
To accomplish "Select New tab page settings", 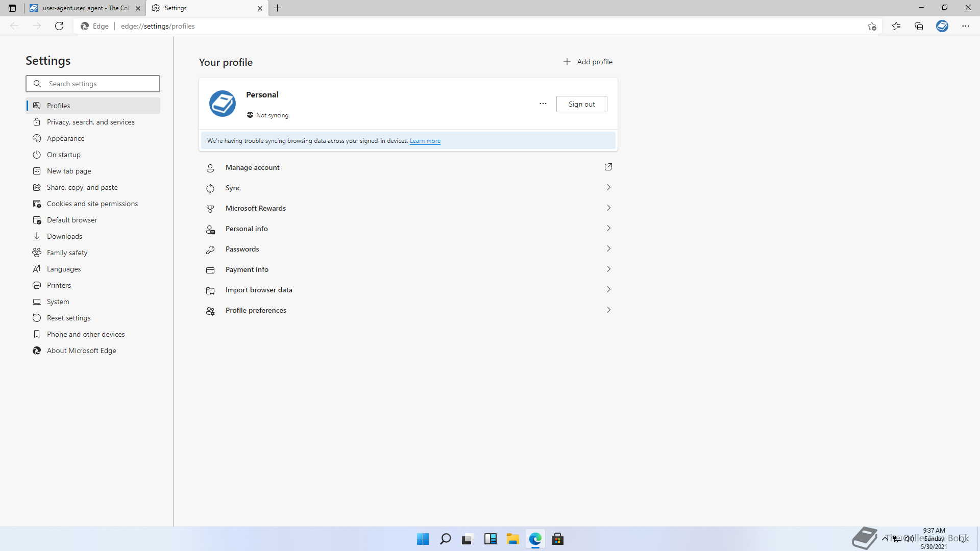I will tap(93, 171).
